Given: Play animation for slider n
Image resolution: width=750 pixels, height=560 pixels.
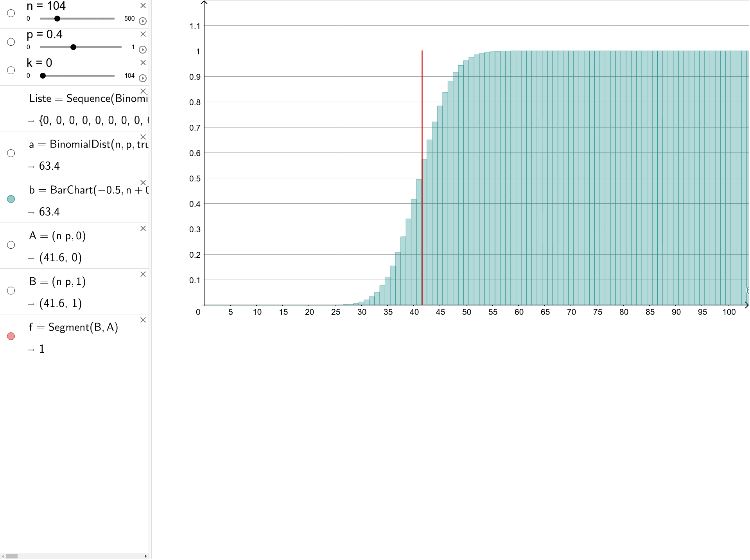Looking at the screenshot, I should click(143, 21).
